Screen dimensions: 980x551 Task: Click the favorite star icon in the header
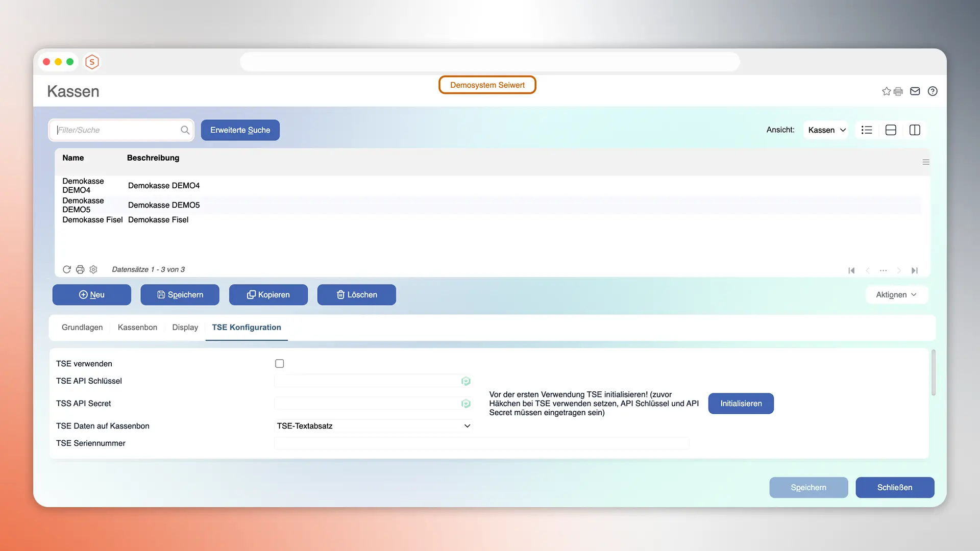[x=886, y=91]
